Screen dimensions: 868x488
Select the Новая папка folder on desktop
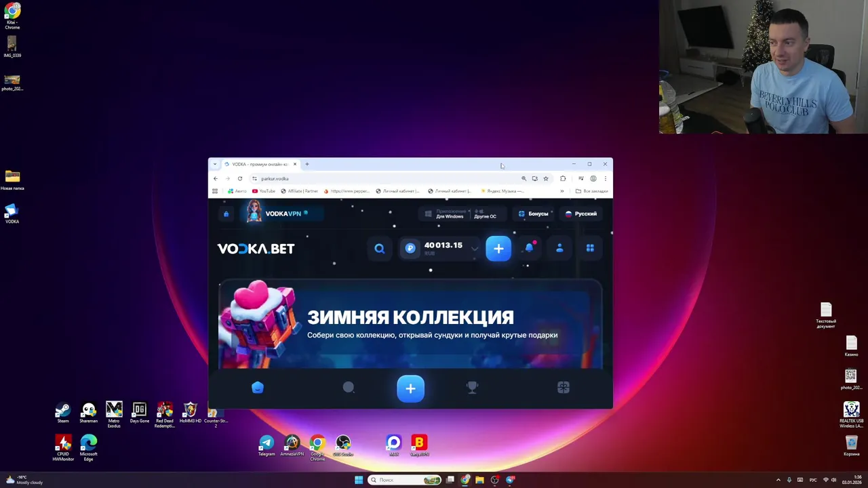coord(12,181)
